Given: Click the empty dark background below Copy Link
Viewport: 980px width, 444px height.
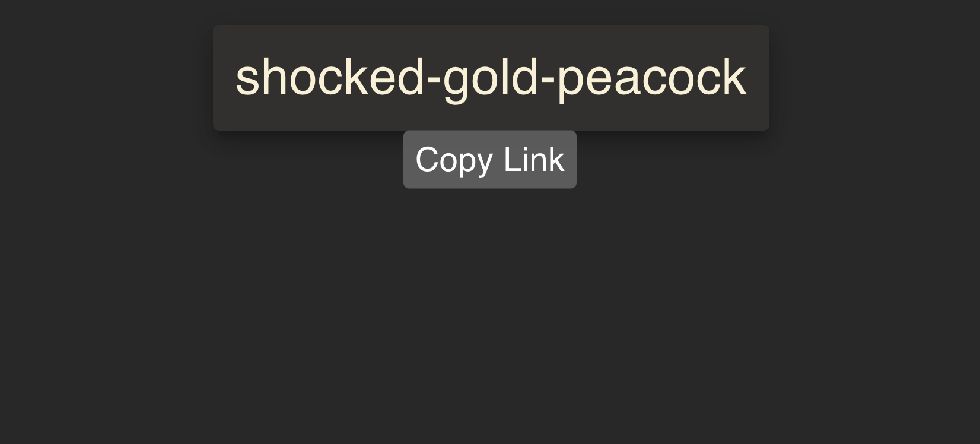Looking at the screenshot, I should pyautogui.click(x=490, y=315).
